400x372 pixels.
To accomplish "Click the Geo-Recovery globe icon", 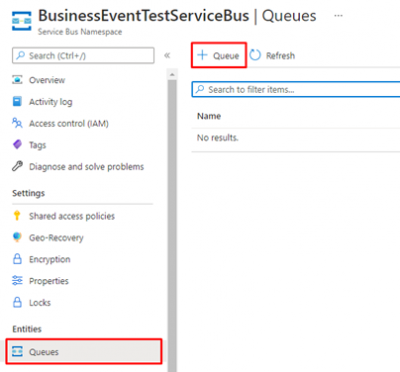I will 17,237.
